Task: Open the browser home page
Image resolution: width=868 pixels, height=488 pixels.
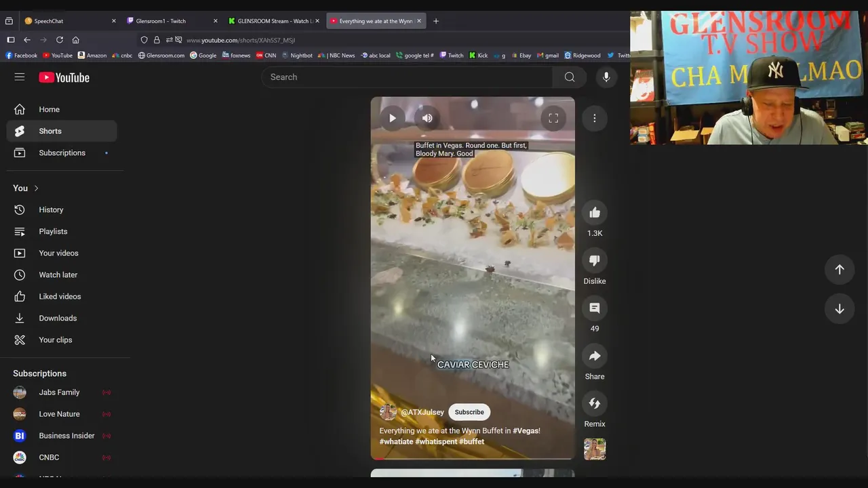Action: [x=76, y=40]
